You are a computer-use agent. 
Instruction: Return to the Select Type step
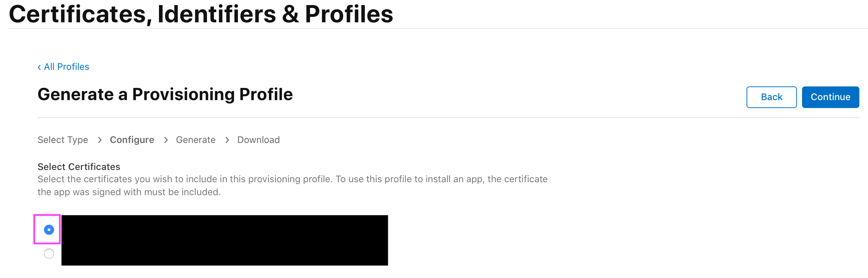[63, 140]
